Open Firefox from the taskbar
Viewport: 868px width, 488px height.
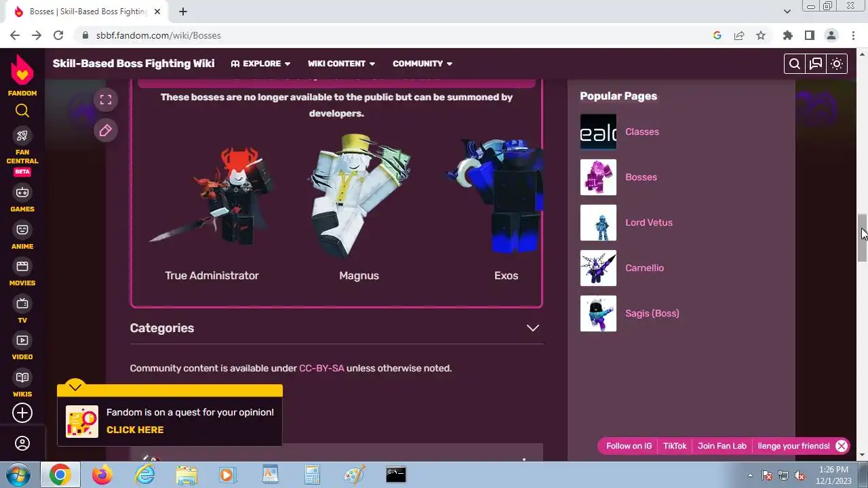click(102, 475)
